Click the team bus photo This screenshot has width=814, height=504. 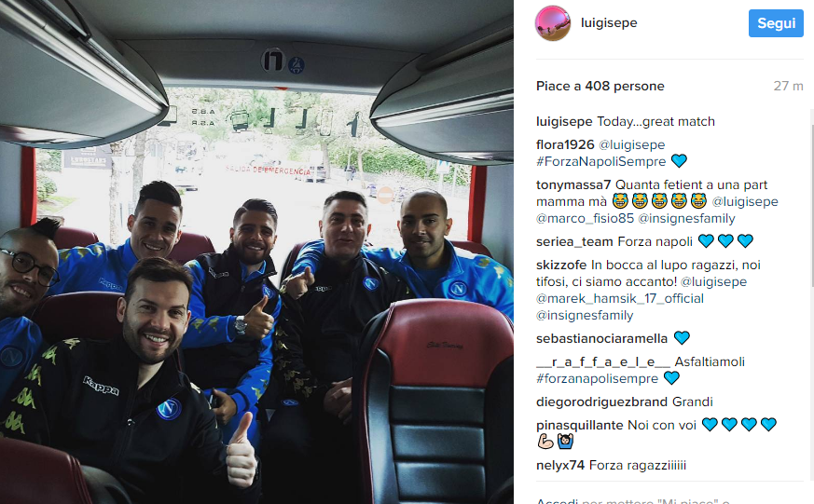256,252
